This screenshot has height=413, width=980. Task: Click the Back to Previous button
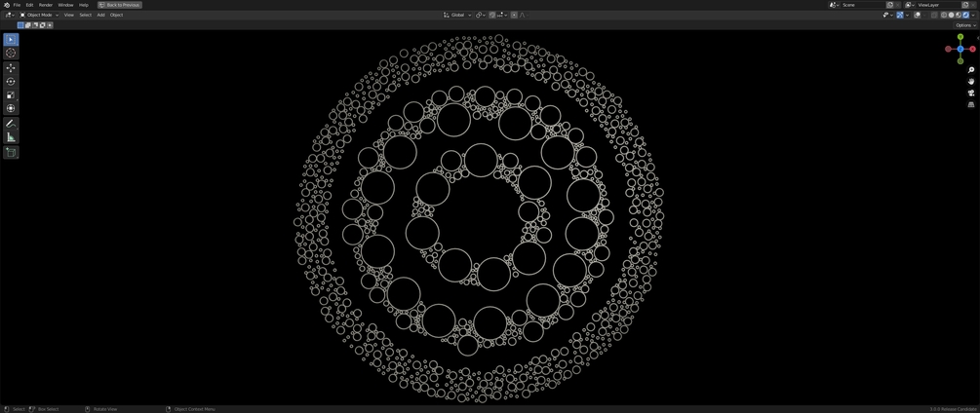click(119, 5)
